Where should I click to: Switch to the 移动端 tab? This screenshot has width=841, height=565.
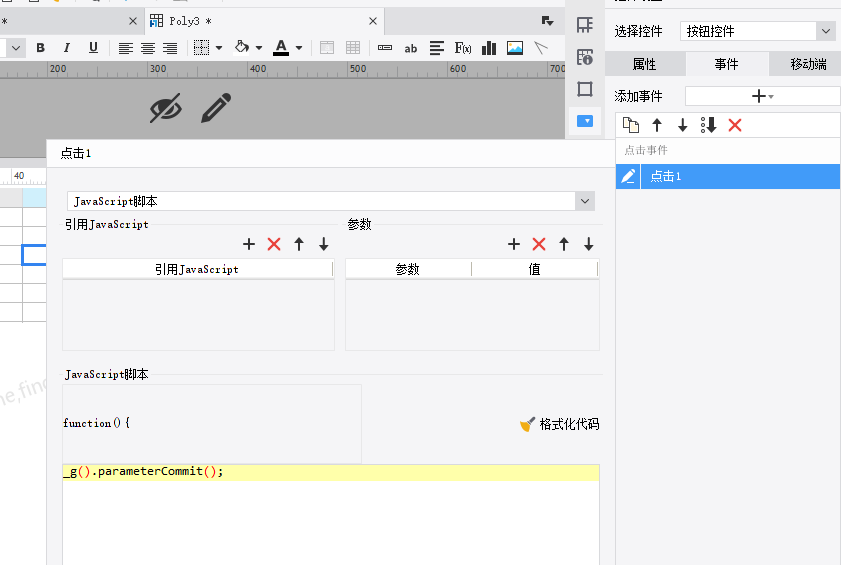pos(808,64)
